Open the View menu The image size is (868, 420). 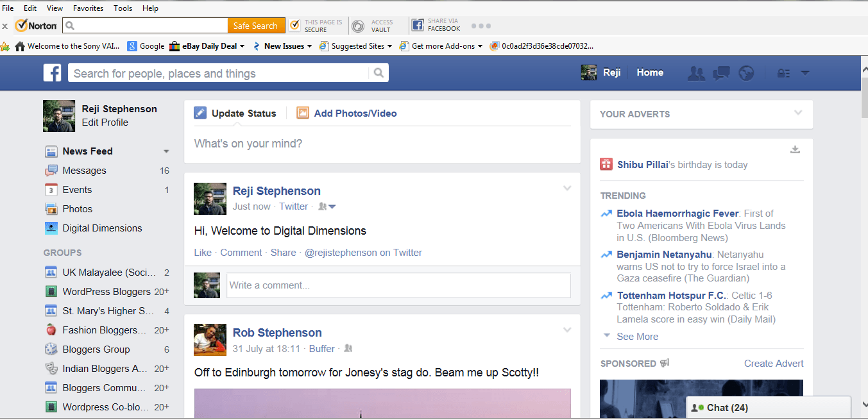[x=55, y=8]
